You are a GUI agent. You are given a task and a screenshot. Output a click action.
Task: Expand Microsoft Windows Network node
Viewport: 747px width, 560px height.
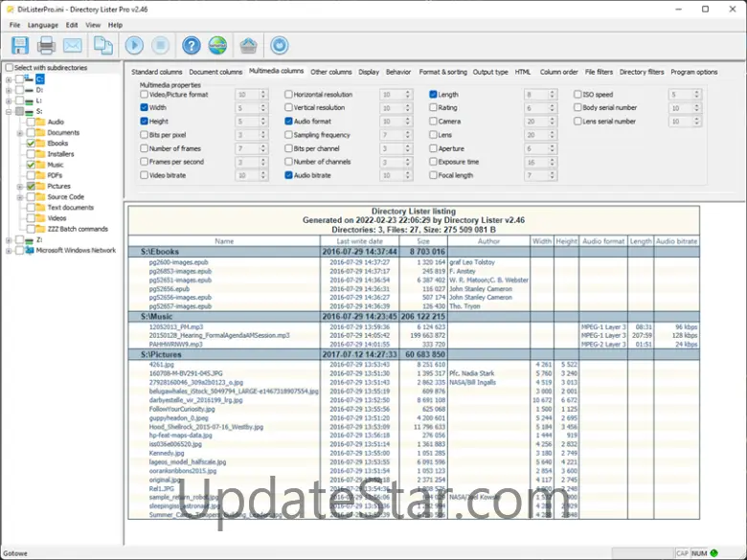click(x=9, y=251)
